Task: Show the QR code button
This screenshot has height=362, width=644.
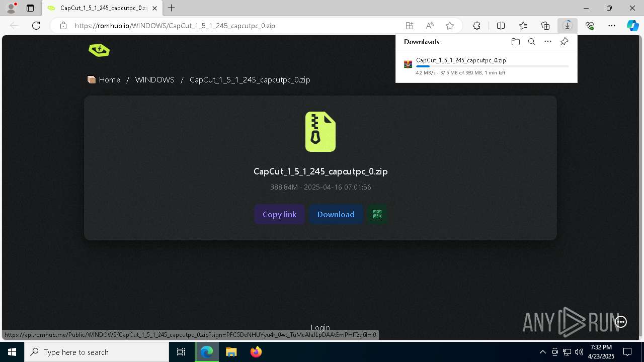Action: coord(377,214)
